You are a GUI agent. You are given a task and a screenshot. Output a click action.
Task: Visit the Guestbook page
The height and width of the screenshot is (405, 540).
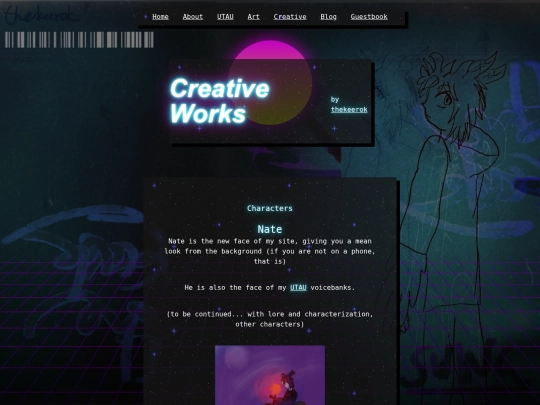pos(369,17)
